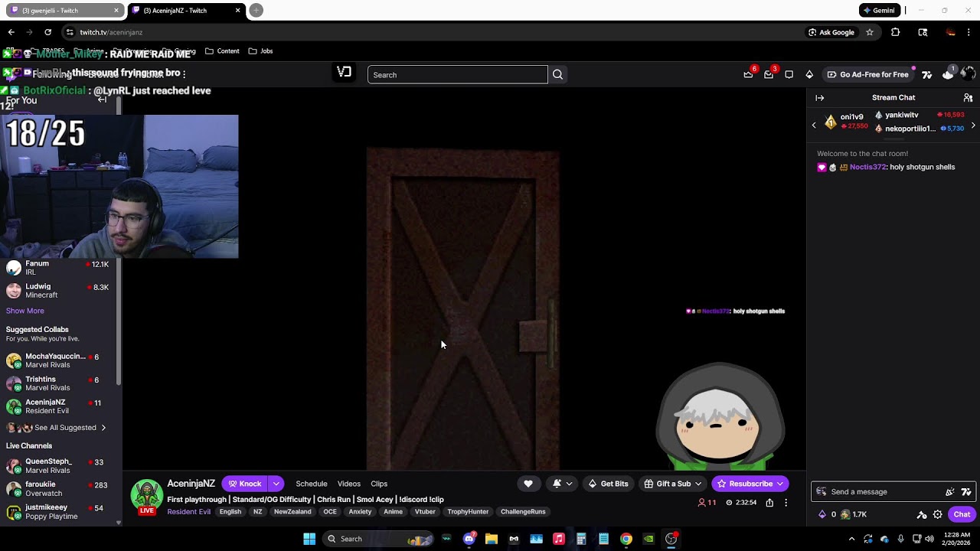The image size is (980, 551).
Task: Open stream more options three dots
Action: coord(786,503)
